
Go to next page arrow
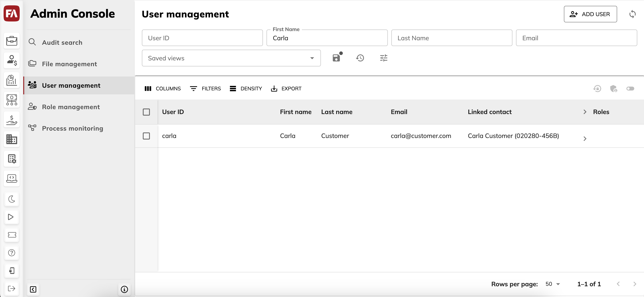click(635, 284)
